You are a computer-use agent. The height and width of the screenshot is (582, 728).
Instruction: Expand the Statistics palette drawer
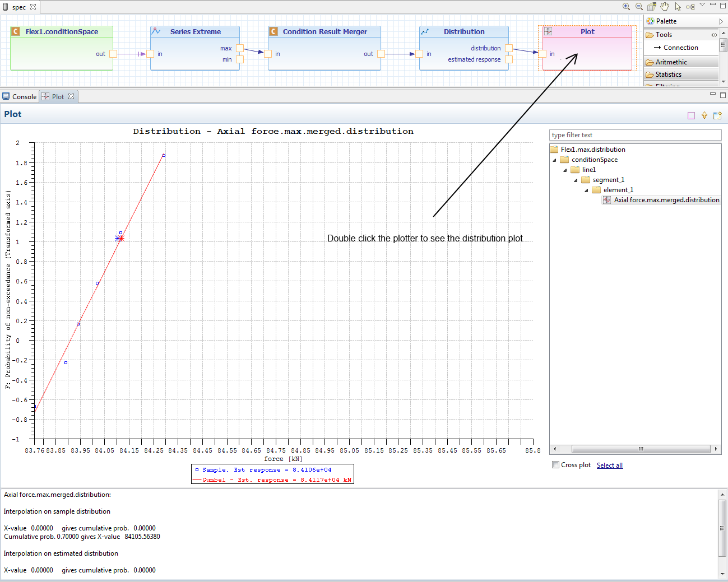[669, 75]
